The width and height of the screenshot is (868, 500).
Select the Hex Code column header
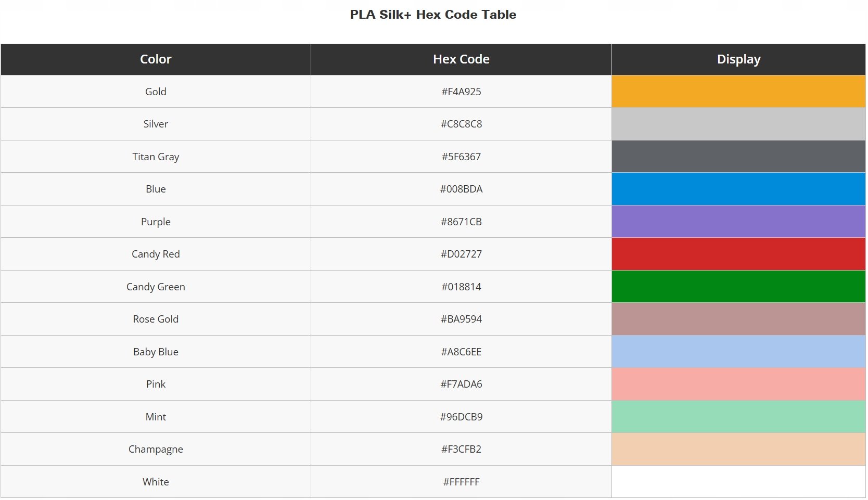click(x=461, y=59)
